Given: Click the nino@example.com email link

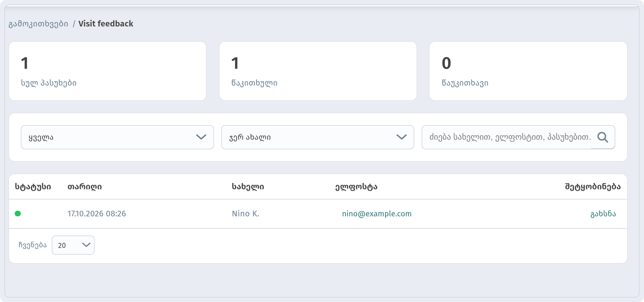Looking at the screenshot, I should coord(377,214).
